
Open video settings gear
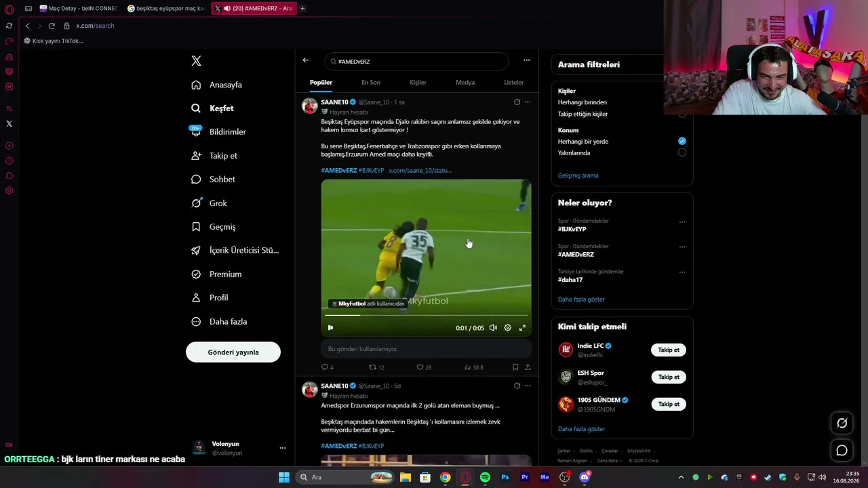[507, 328]
